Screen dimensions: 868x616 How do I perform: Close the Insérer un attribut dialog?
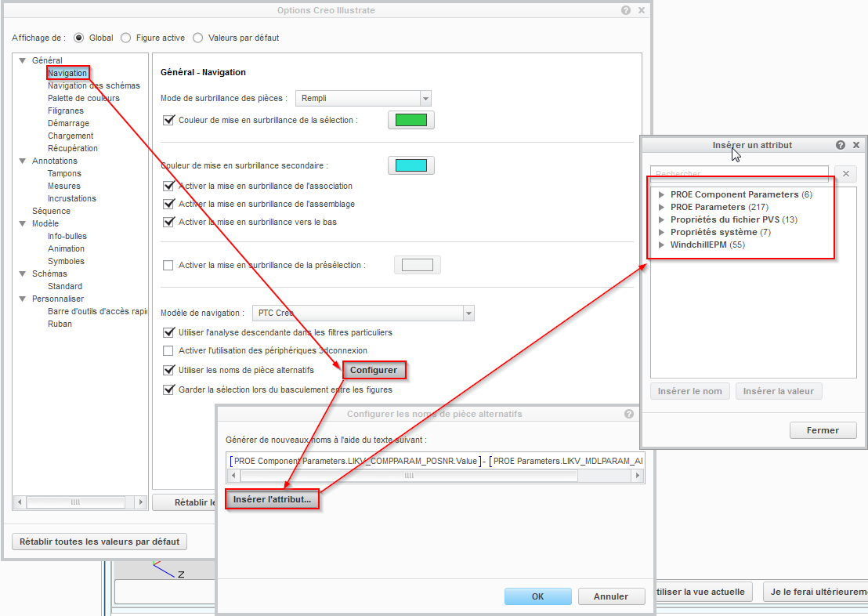[x=855, y=144]
